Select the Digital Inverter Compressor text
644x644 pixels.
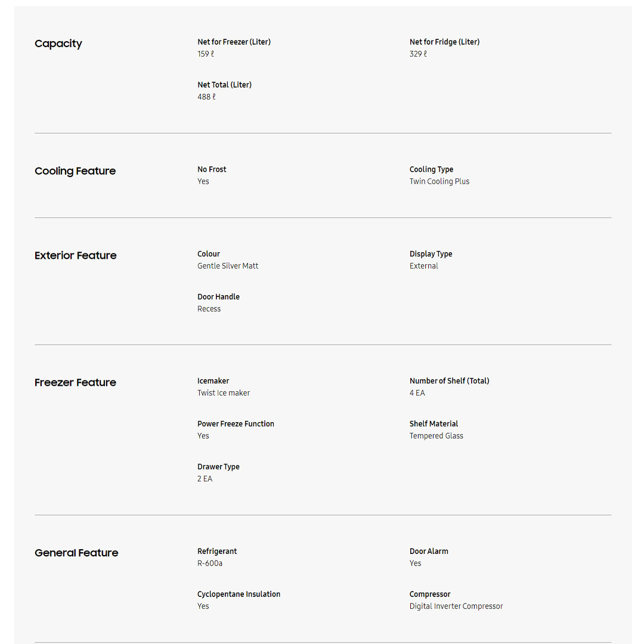pyautogui.click(x=456, y=606)
